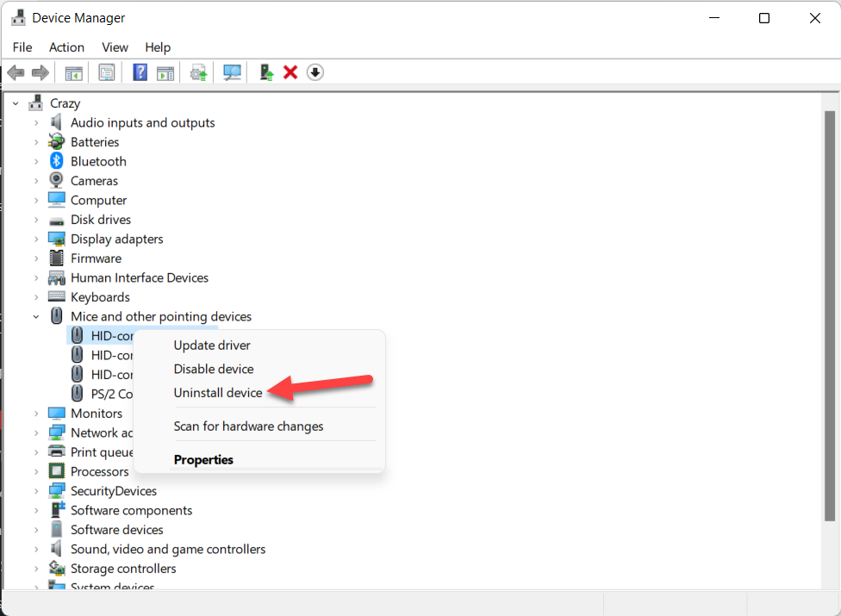Image resolution: width=841 pixels, height=616 pixels.
Task: Click Properties in the context menu
Action: 203,460
